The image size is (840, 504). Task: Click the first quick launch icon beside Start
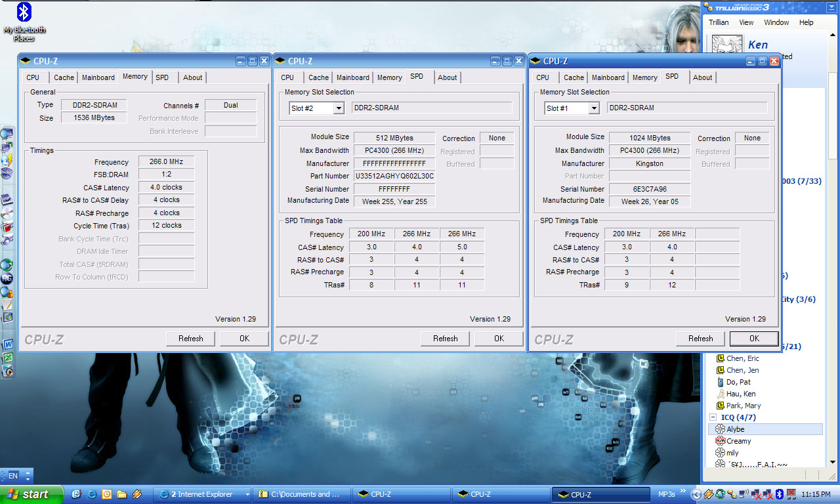click(76, 494)
